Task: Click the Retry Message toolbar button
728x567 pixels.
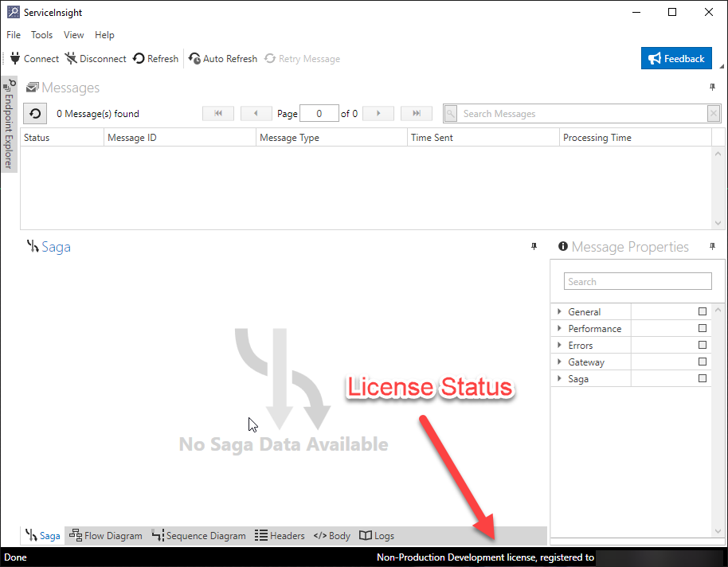Action: coord(302,58)
